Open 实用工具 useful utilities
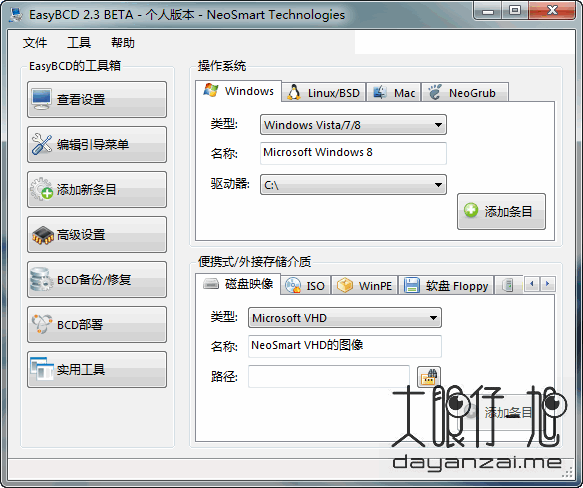Viewport: 583px width, 488px height. coord(97,370)
